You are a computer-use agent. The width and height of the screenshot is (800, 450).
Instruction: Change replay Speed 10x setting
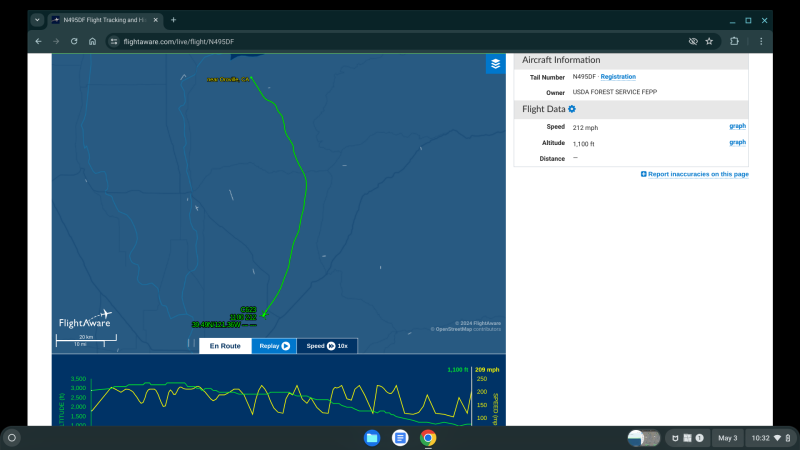point(327,346)
